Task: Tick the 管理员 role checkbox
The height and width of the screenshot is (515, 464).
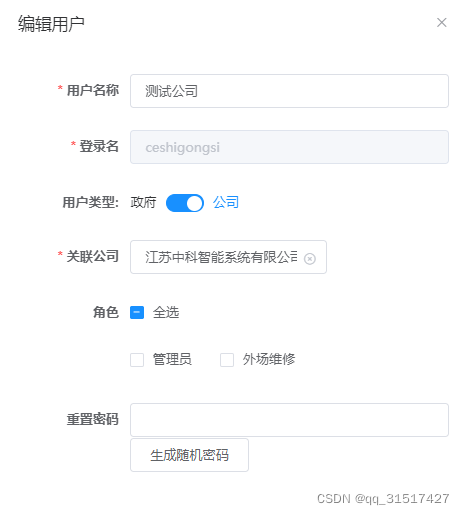Action: tap(137, 360)
